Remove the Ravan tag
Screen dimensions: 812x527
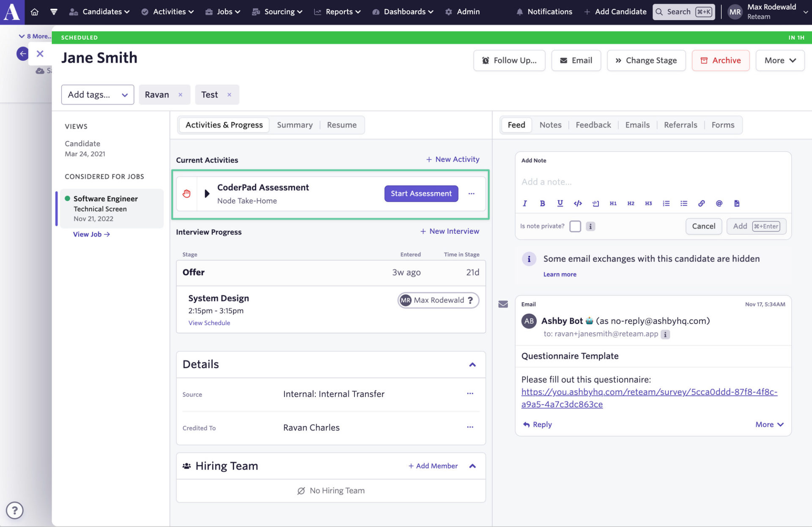(x=180, y=95)
